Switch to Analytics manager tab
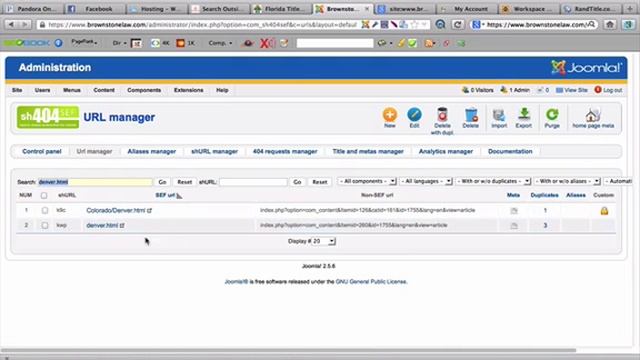640x360 pixels. coord(446,151)
